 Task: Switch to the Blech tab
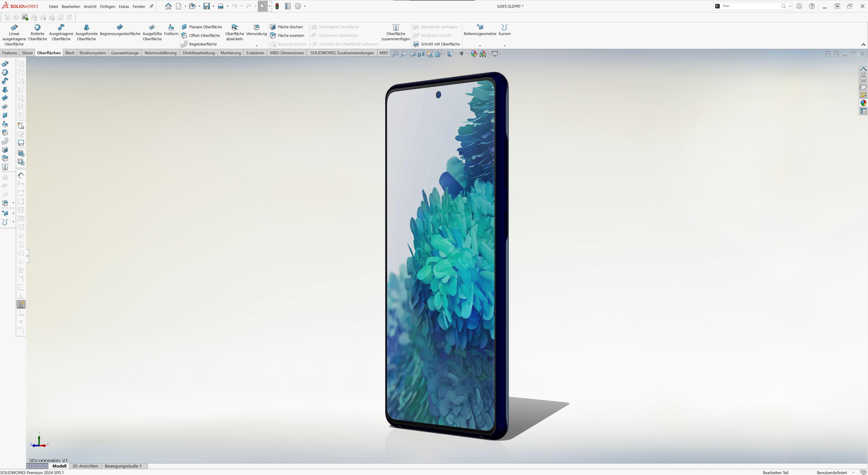click(70, 53)
